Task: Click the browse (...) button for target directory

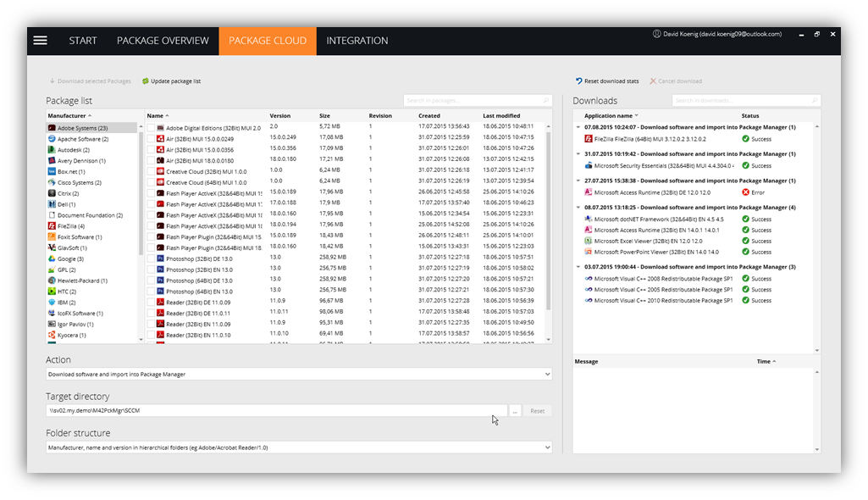Action: (515, 411)
